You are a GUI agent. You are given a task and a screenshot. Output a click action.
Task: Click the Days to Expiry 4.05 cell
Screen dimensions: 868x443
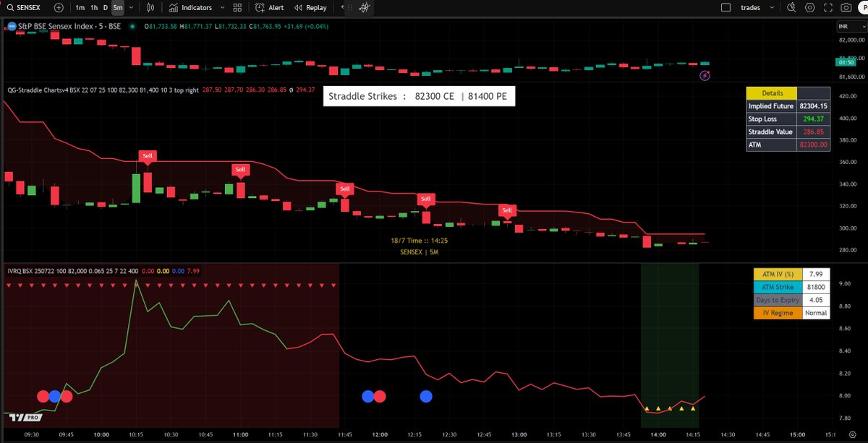816,300
